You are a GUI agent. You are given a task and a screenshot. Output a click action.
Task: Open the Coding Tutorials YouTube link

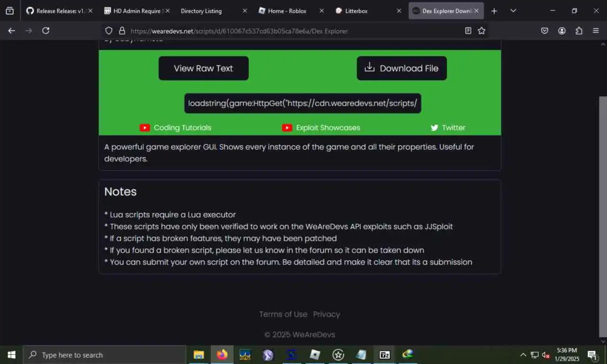coord(175,127)
